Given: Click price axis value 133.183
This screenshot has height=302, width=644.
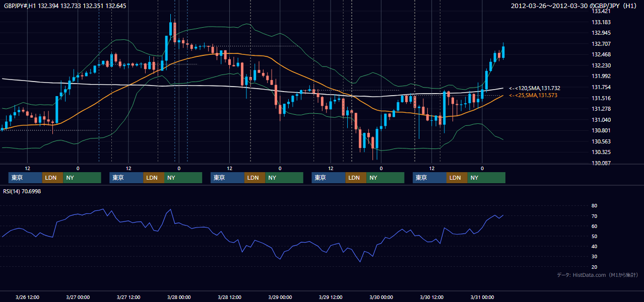Looking at the screenshot, I should tap(601, 23).
